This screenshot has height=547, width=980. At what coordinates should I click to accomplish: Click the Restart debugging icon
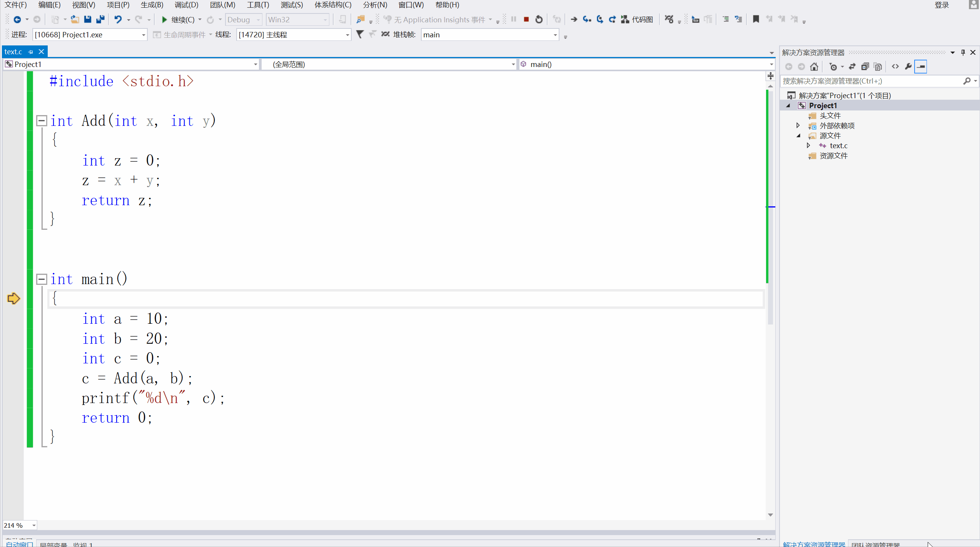click(539, 19)
